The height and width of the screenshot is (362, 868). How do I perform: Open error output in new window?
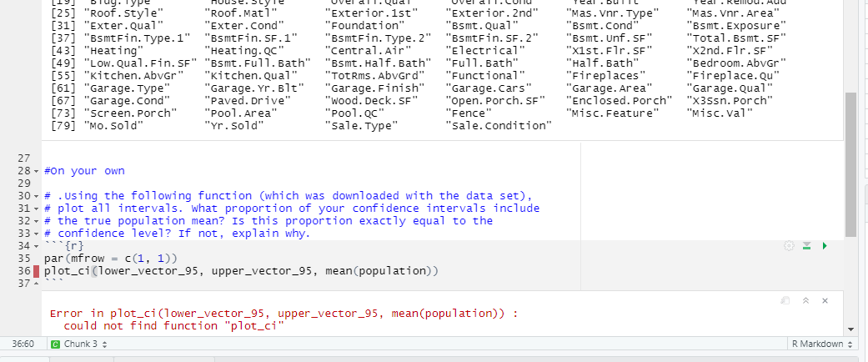(785, 300)
